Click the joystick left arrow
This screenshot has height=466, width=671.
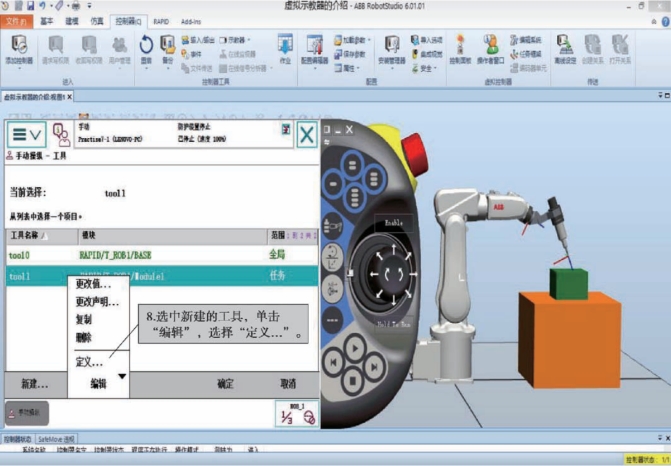click(x=374, y=274)
